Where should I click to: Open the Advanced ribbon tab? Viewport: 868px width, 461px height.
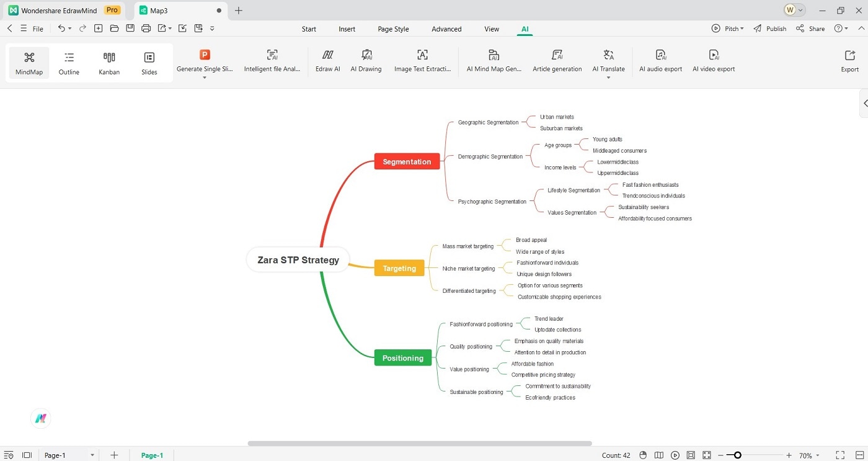446,29
